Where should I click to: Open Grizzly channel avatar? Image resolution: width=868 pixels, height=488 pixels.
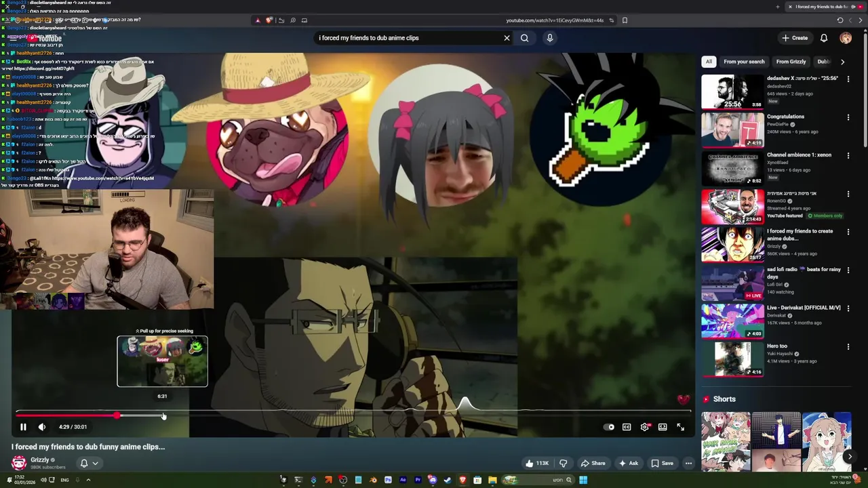(19, 463)
